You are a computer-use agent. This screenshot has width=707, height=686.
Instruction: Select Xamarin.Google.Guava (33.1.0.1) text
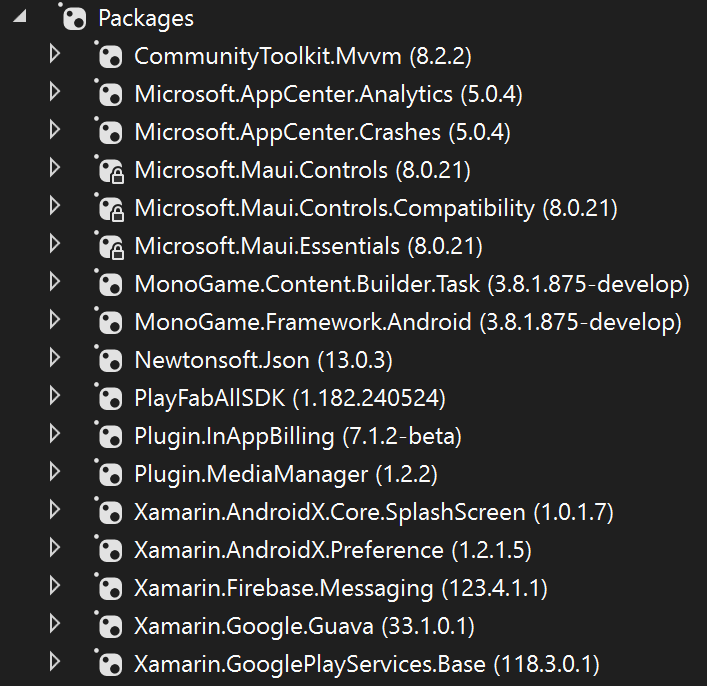click(305, 626)
